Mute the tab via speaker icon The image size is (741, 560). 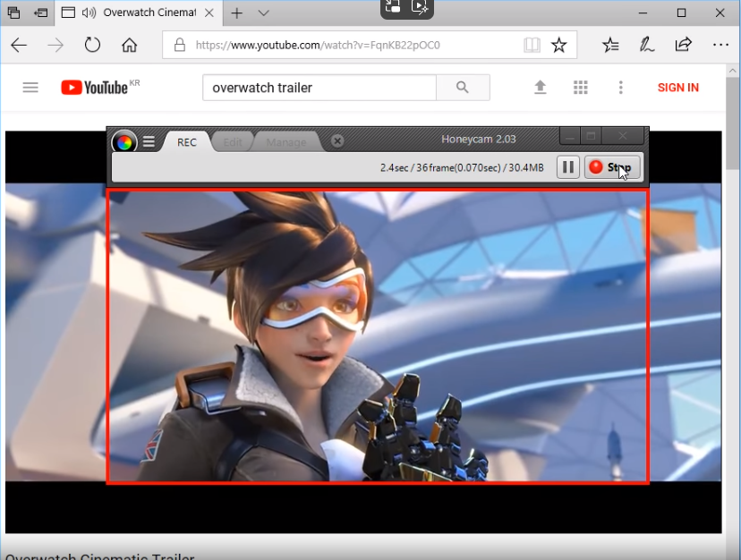pyautogui.click(x=89, y=13)
